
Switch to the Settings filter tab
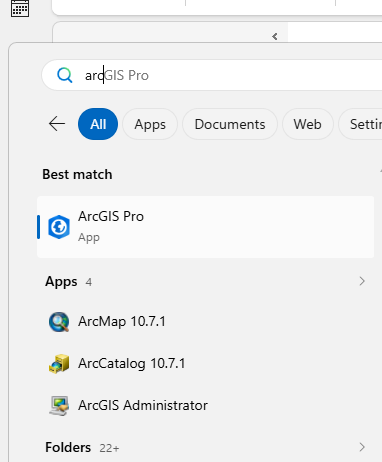(x=361, y=124)
